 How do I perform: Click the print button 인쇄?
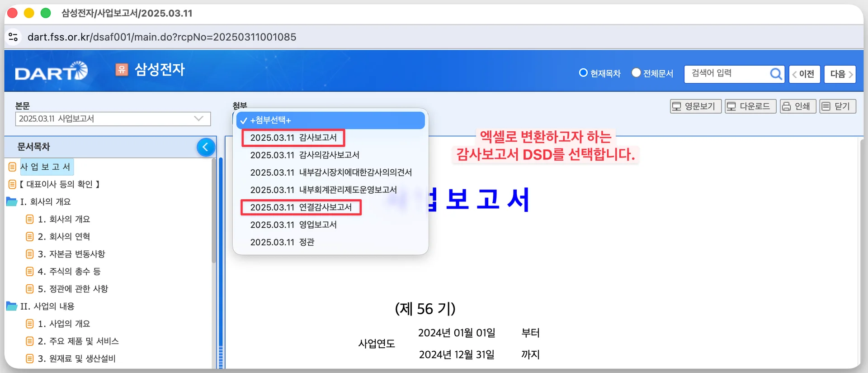[797, 106]
